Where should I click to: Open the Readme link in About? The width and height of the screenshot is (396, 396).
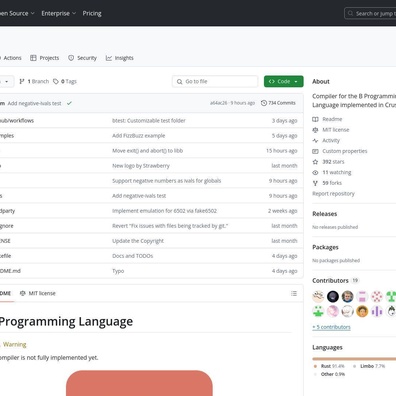[x=332, y=119]
